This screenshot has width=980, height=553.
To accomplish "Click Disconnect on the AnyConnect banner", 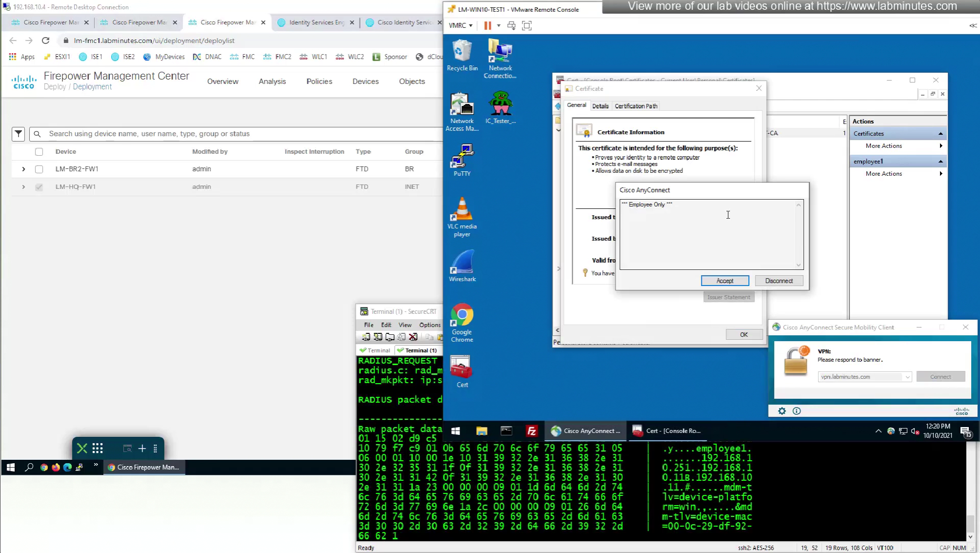I will tap(779, 281).
